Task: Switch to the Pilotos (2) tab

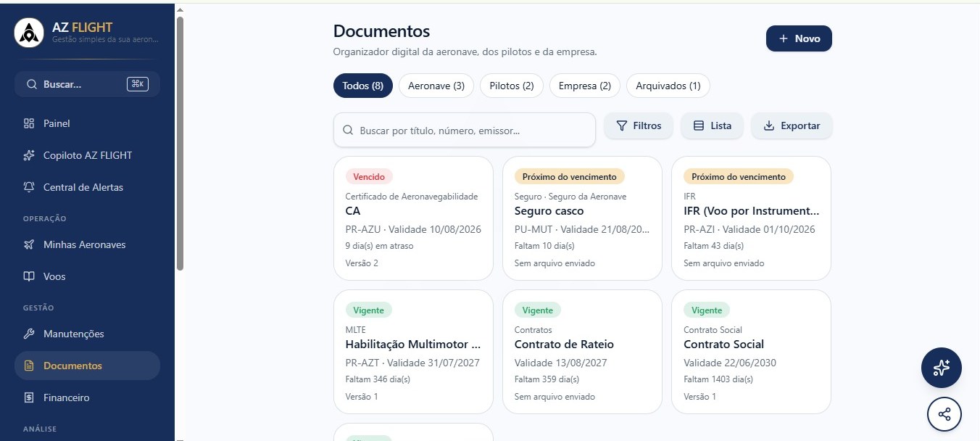Action: click(x=512, y=86)
